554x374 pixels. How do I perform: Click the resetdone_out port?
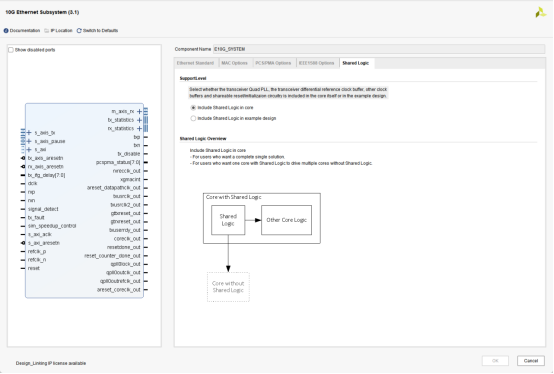point(124,247)
